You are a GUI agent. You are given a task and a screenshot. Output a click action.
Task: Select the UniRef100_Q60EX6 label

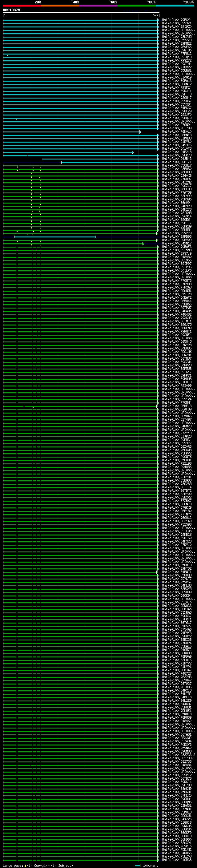[x=177, y=47]
